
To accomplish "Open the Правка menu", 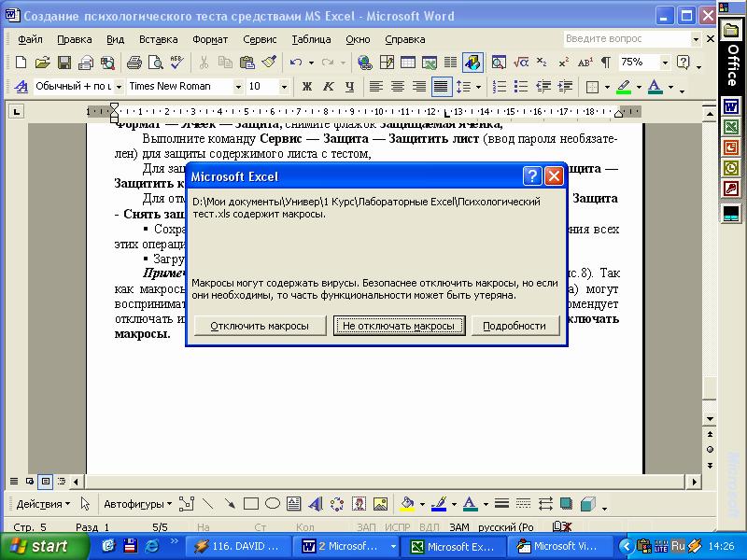I will pos(75,39).
